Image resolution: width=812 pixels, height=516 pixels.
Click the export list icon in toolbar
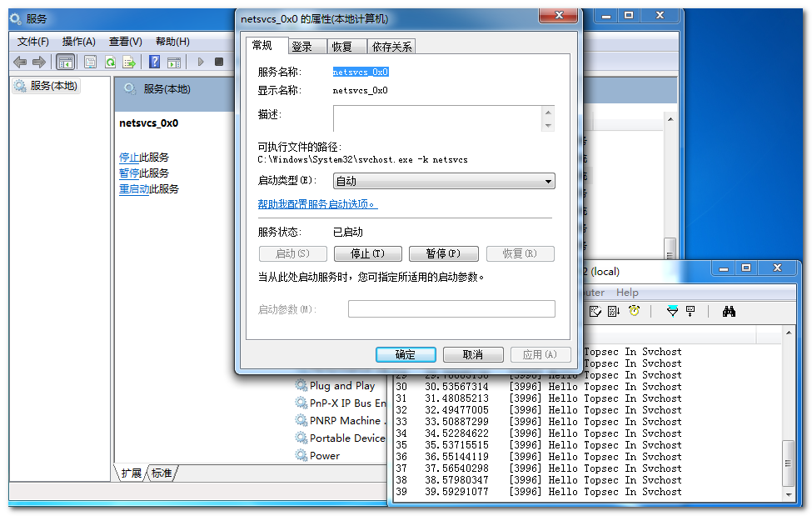coord(129,63)
